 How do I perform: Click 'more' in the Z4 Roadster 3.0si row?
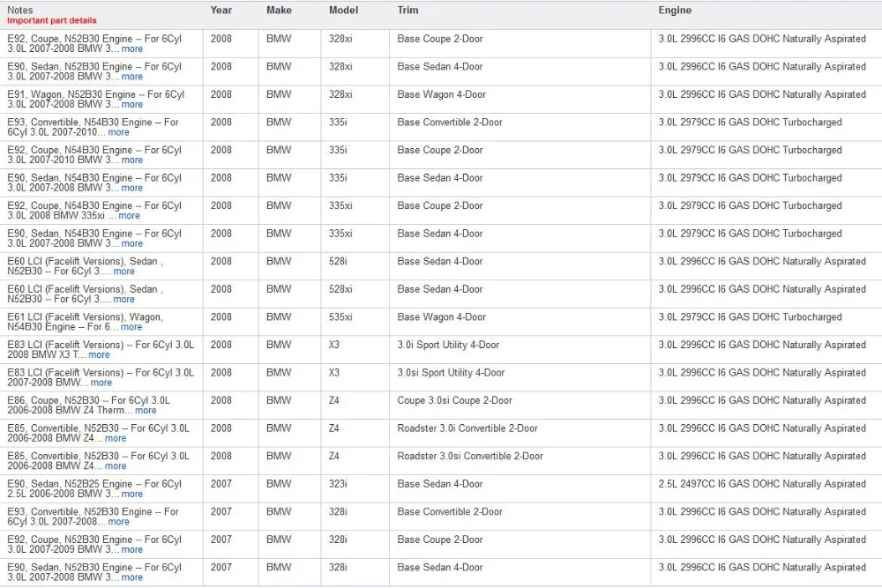coord(116,466)
